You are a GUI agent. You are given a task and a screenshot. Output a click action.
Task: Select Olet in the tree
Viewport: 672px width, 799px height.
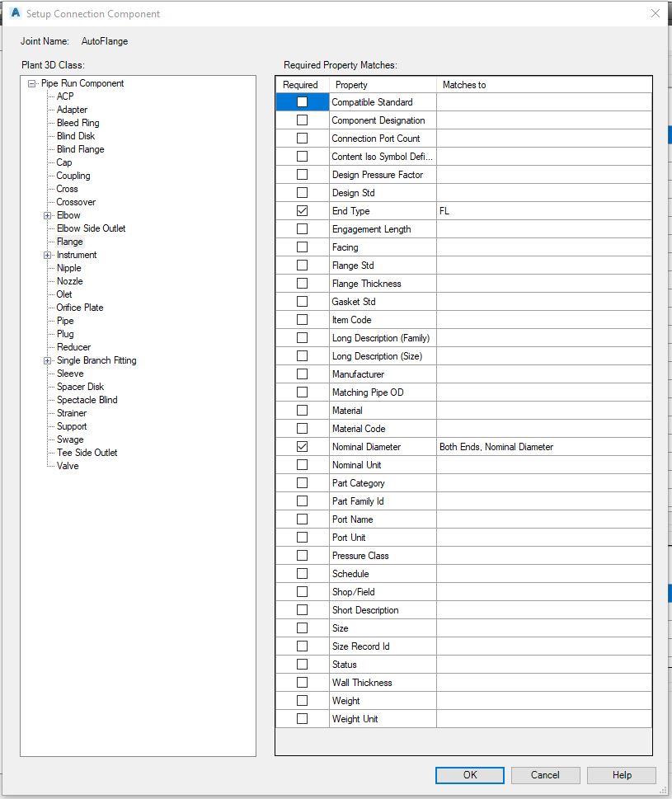[x=64, y=294]
